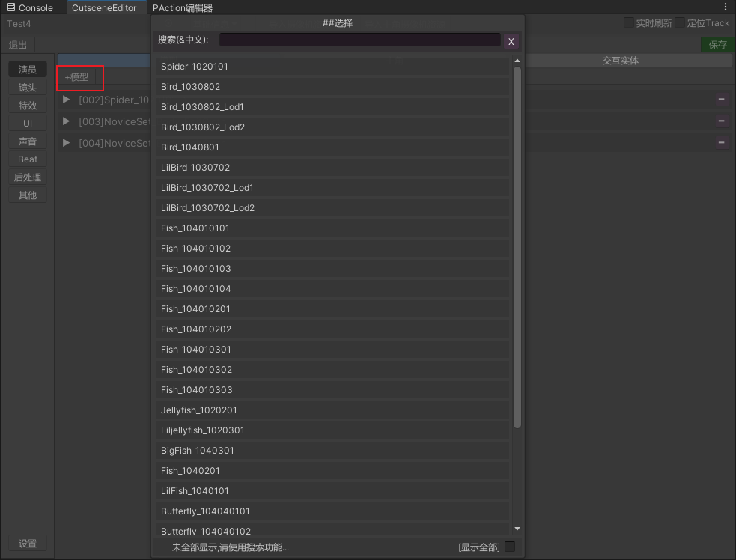Remove the [003]NoviceSet actor with minus button
Screen dimensions: 736x560
[721, 121]
